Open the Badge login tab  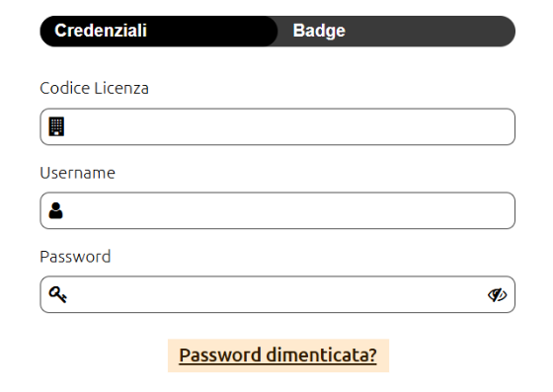click(x=396, y=31)
